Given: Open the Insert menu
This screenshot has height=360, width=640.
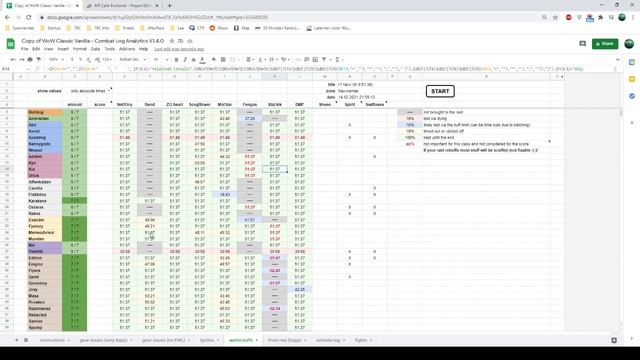Looking at the screenshot, I should [63, 49].
